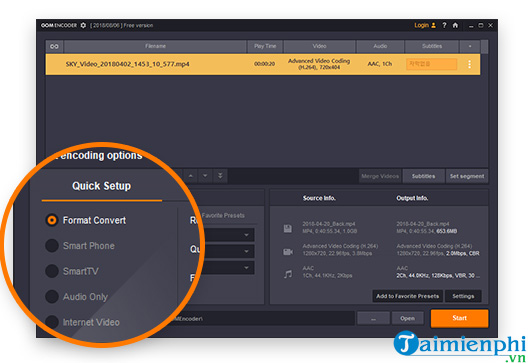The image size is (528, 363).
Task: Click the Open folder button
Action: [x=407, y=319]
